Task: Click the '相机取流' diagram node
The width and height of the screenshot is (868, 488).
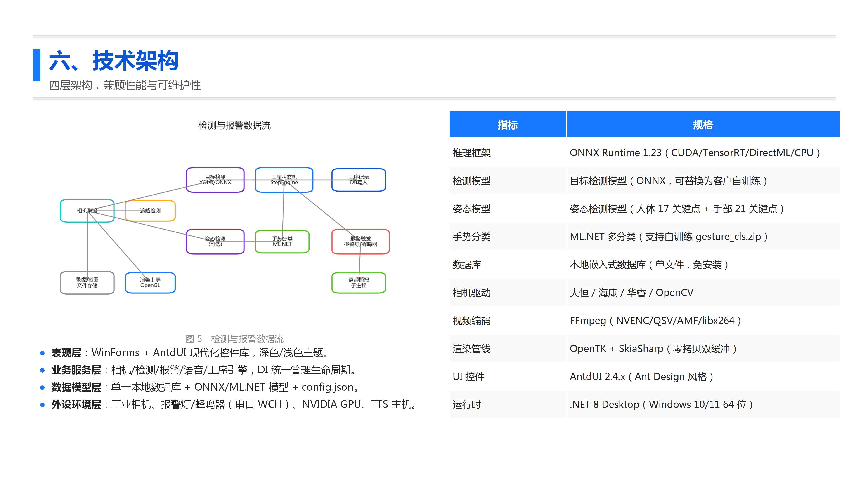Action: click(x=87, y=211)
